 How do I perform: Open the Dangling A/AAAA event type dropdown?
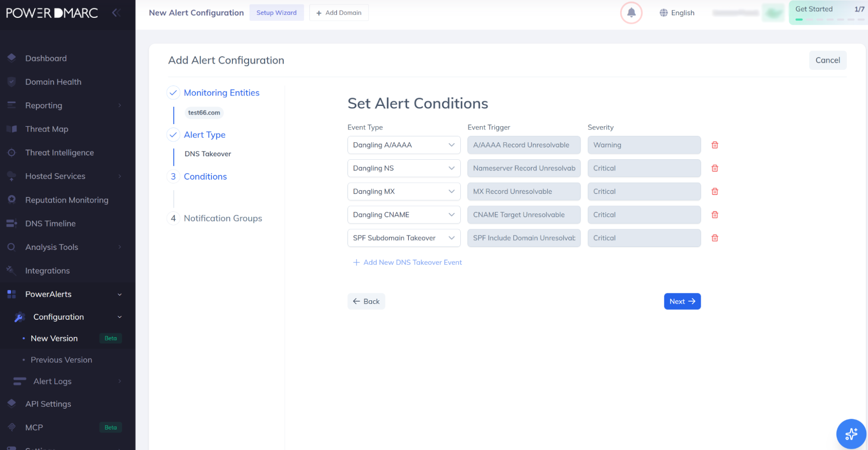click(x=404, y=145)
